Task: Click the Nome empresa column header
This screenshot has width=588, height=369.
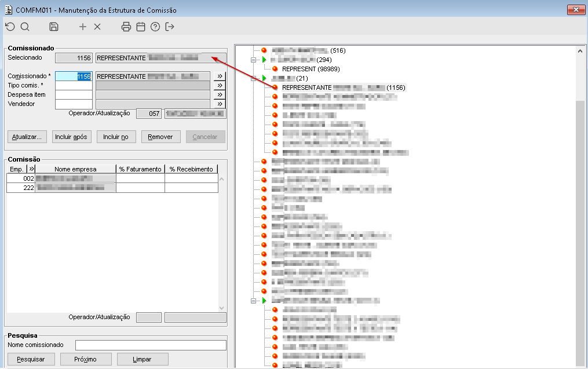Action: point(75,169)
